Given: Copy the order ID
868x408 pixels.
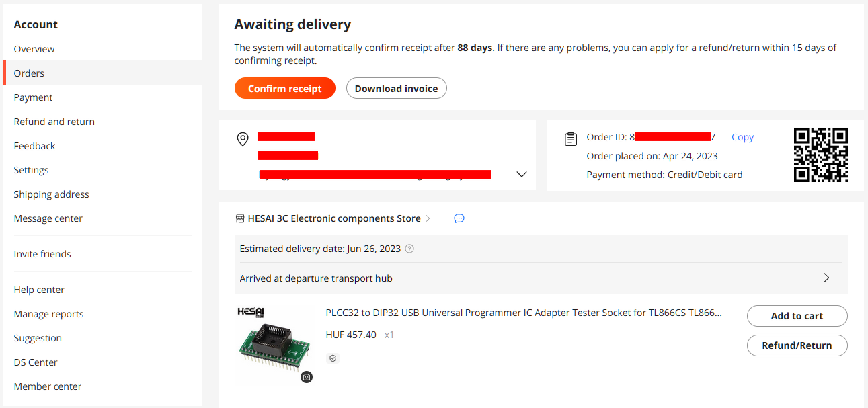Looking at the screenshot, I should 742,137.
